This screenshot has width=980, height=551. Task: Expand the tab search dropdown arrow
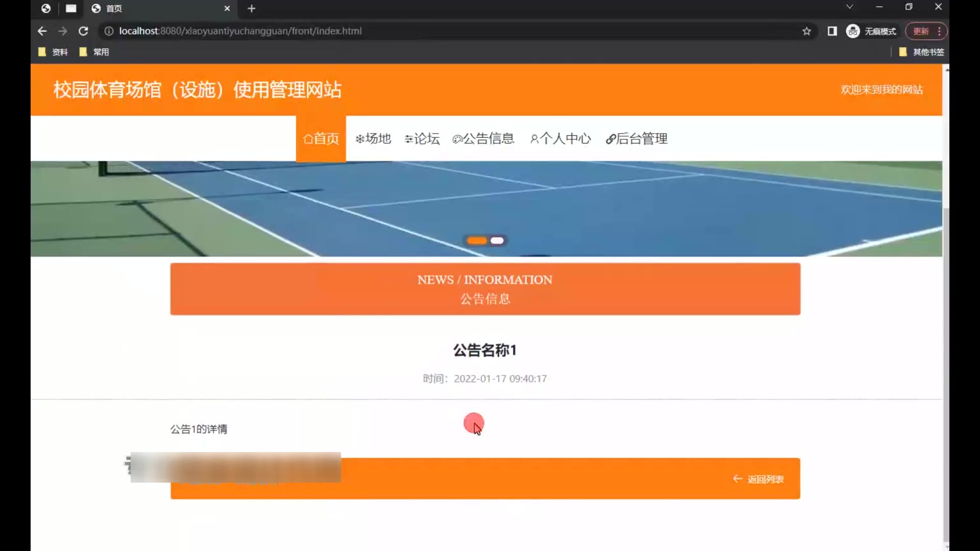pyautogui.click(x=849, y=7)
